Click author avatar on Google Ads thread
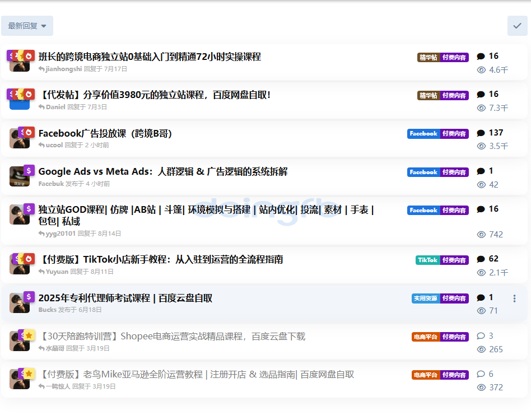The image size is (531, 420). (x=19, y=178)
